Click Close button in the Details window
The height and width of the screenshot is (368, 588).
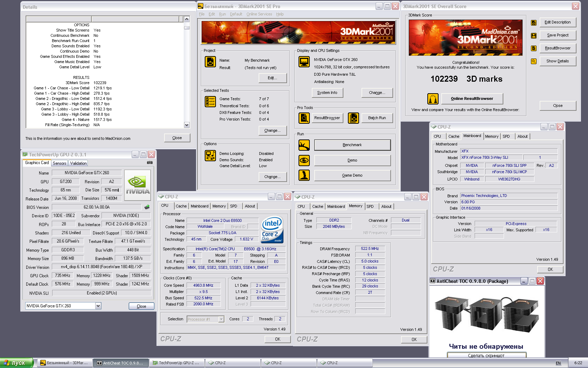point(177,138)
